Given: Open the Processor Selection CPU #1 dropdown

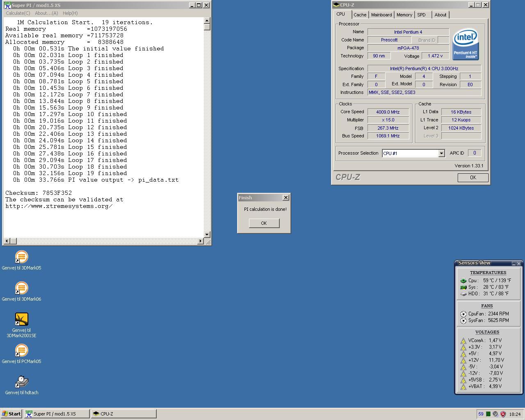Looking at the screenshot, I should 441,153.
